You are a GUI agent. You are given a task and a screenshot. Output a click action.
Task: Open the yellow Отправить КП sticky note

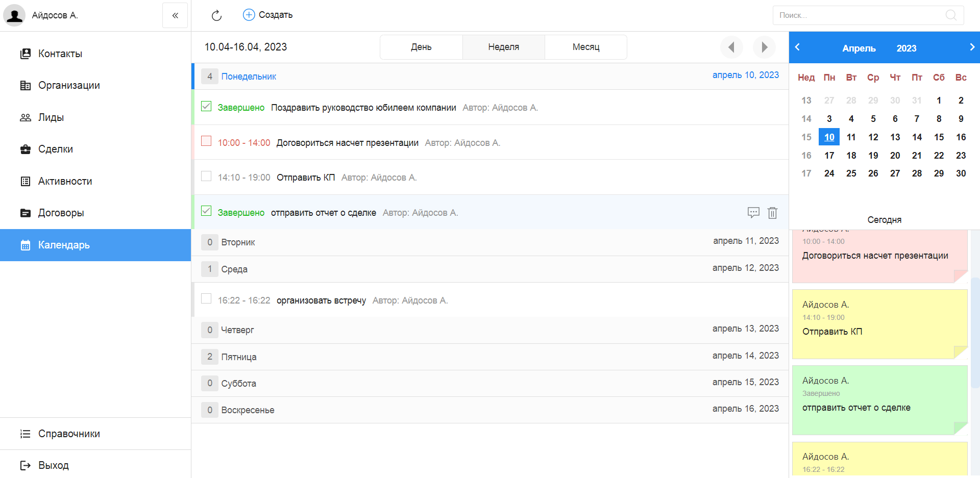(x=879, y=324)
